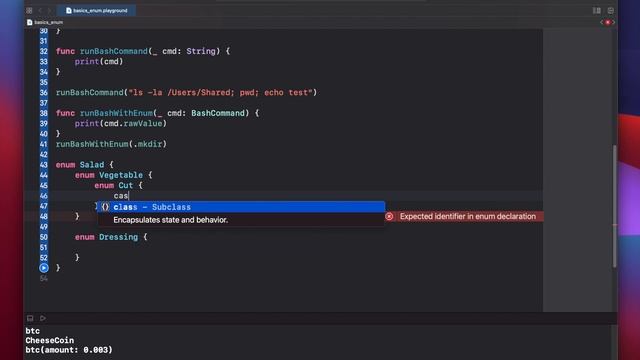Click the string "ls -la /Users/Shared; pwd; echo test"
Viewport: 640px width, 360px height.
tap(220, 93)
